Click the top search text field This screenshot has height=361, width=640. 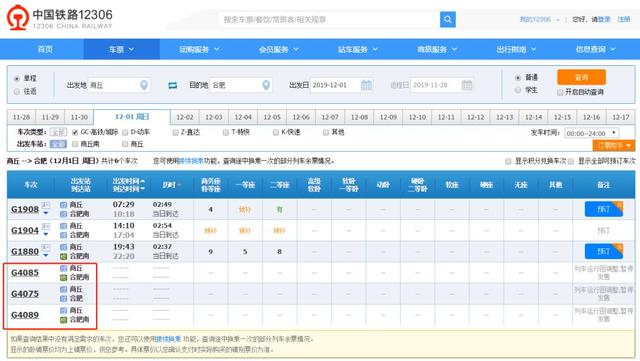tap(329, 19)
